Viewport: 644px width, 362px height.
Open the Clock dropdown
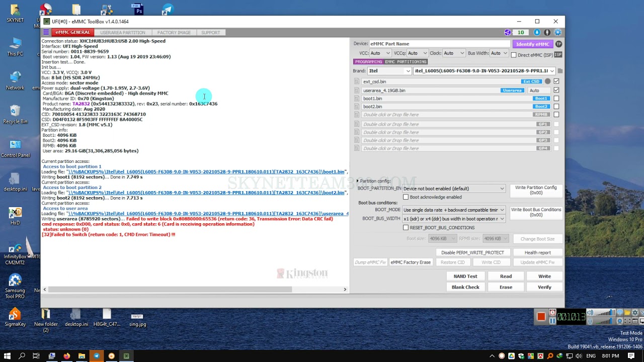pyautogui.click(x=453, y=53)
